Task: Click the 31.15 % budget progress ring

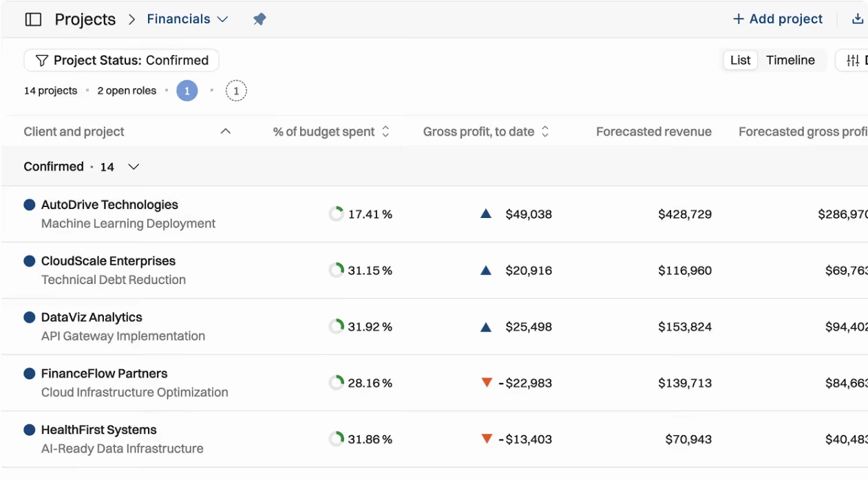Action: click(x=336, y=270)
